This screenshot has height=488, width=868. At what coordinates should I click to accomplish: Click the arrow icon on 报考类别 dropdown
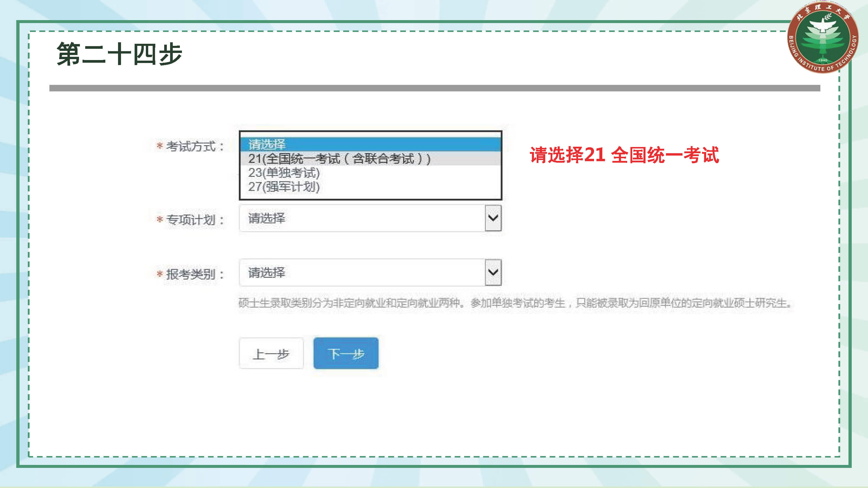[493, 272]
